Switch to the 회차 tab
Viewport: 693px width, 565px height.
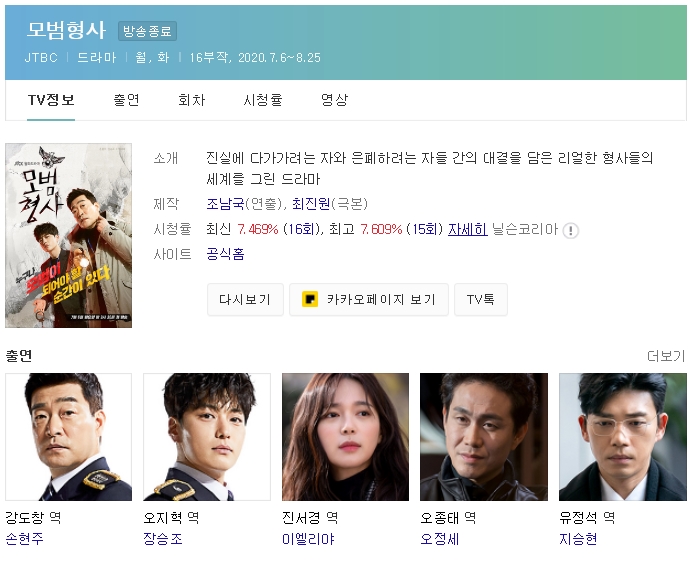[x=192, y=100]
